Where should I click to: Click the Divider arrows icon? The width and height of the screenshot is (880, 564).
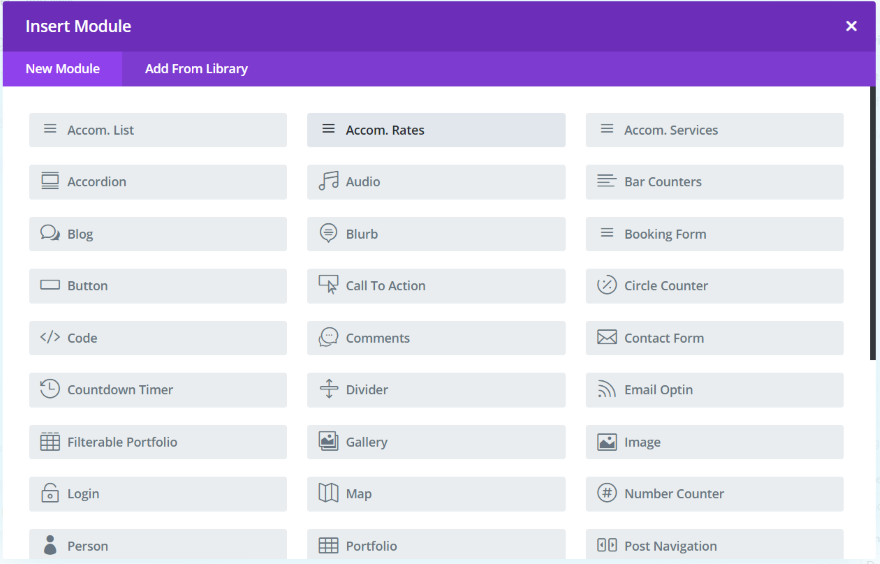click(x=328, y=389)
